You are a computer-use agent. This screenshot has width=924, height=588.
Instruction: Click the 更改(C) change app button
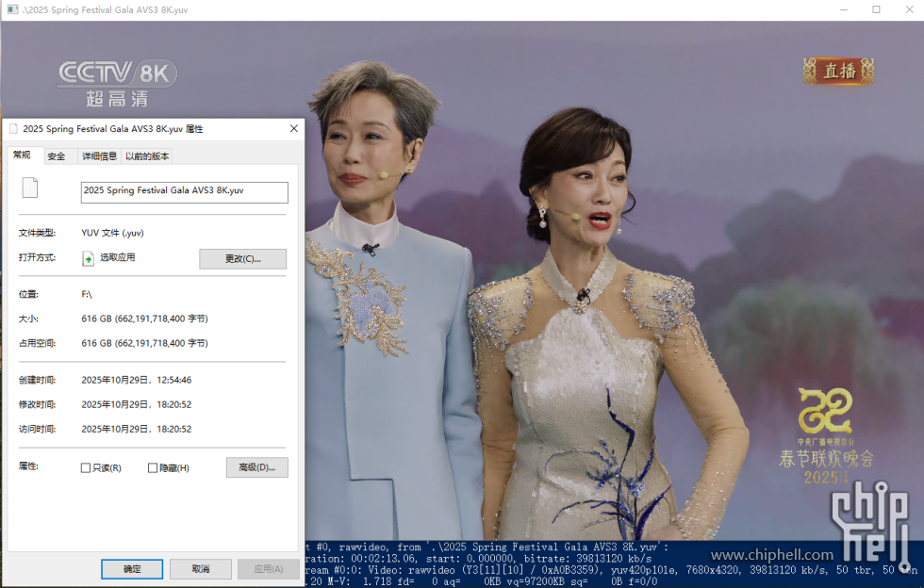click(x=242, y=258)
